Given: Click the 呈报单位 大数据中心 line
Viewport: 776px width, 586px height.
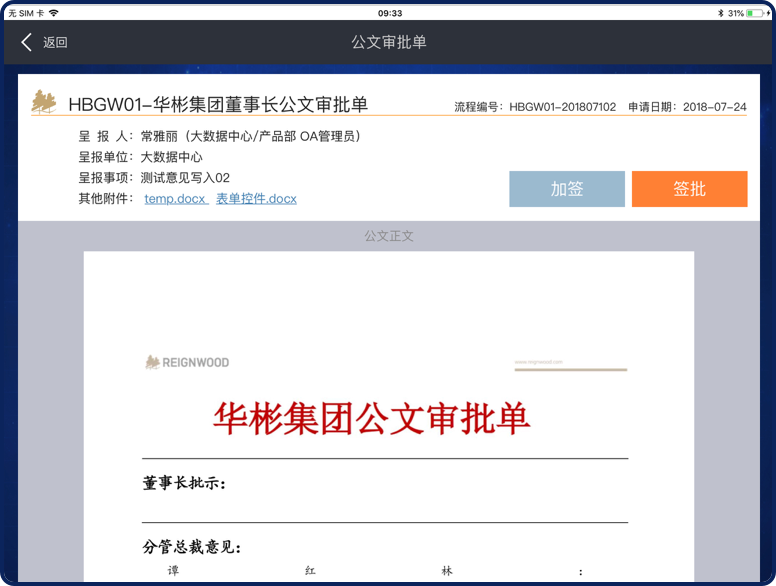Looking at the screenshot, I should click(x=141, y=157).
